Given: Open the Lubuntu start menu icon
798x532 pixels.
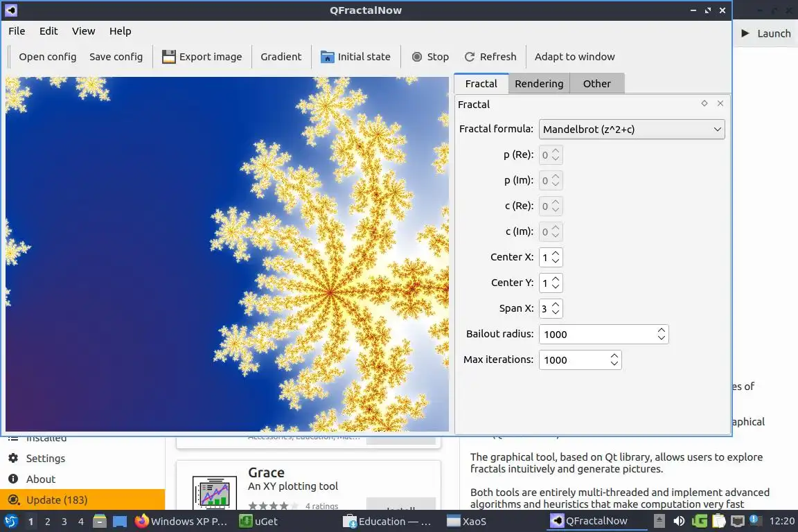Looking at the screenshot, I should tap(10, 521).
